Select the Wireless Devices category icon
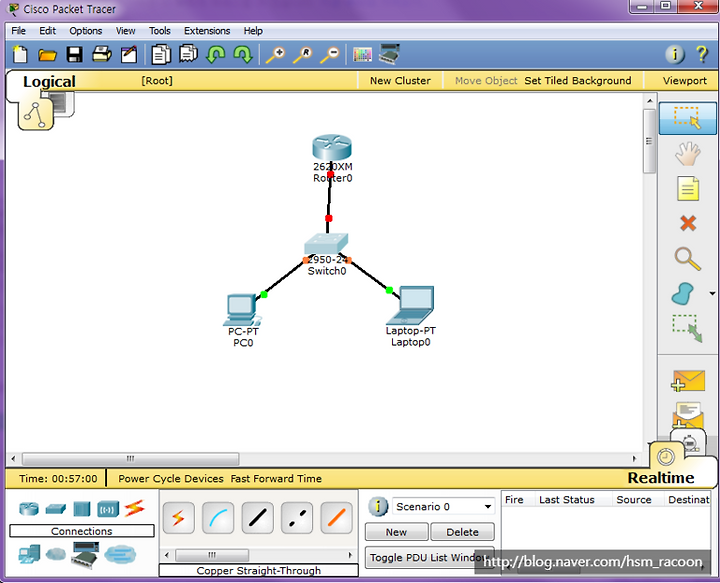The width and height of the screenshot is (720, 583). click(108, 509)
